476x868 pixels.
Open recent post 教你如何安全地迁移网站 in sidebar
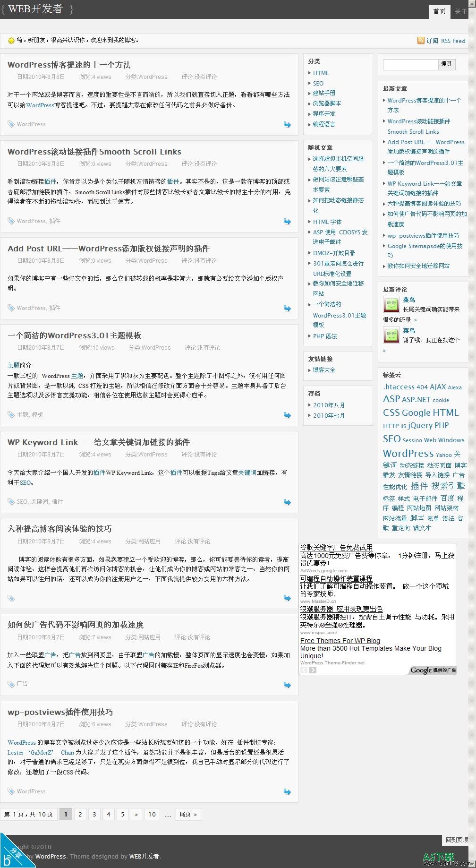point(418,266)
